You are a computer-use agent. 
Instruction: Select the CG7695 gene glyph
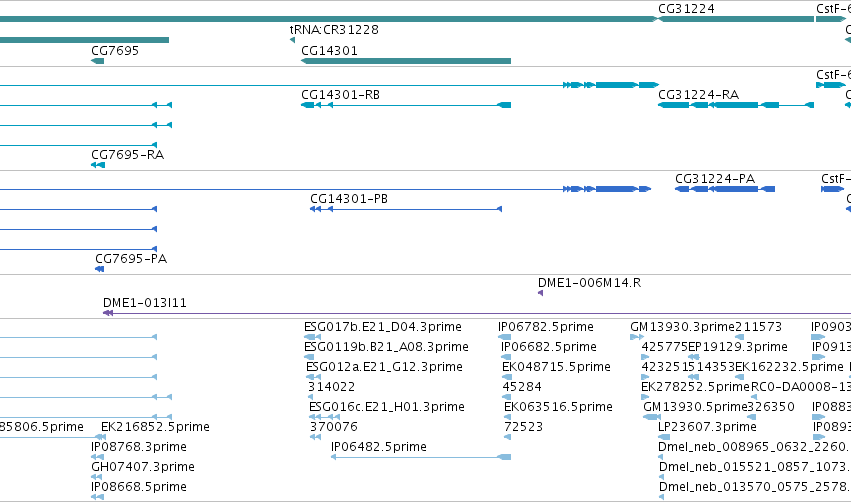(x=98, y=61)
